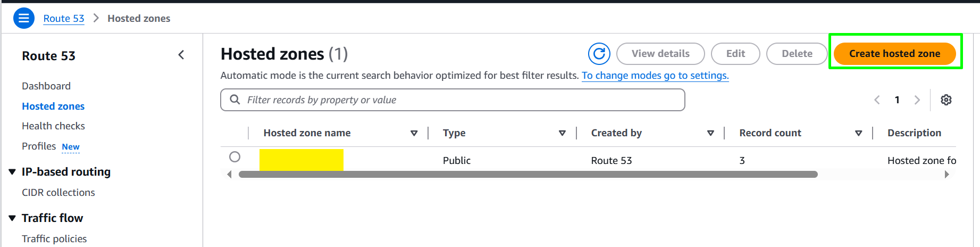The width and height of the screenshot is (980, 247).
Task: Collapse the Traffic flow section
Action: pyautogui.click(x=12, y=218)
